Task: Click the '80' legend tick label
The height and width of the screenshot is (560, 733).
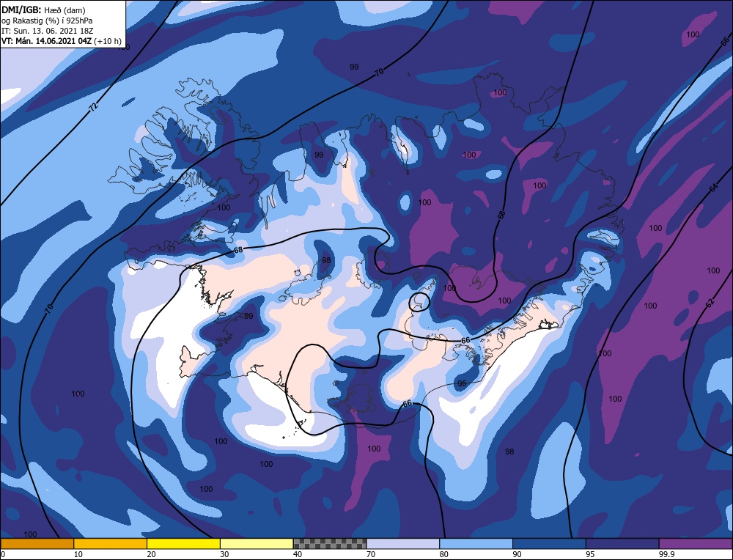Action: [x=443, y=554]
